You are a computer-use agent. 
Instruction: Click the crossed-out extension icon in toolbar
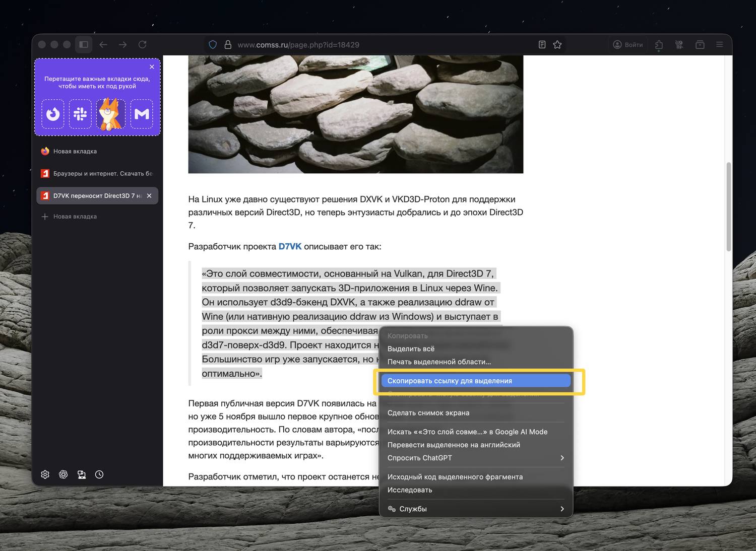tap(679, 45)
